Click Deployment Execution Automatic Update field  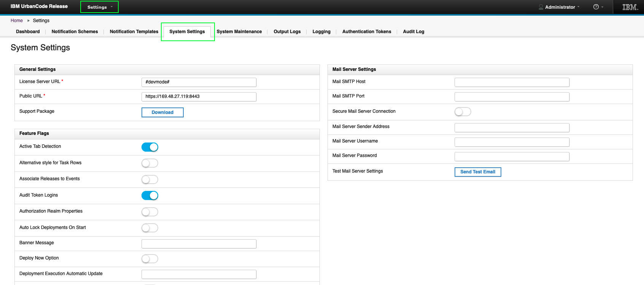(x=199, y=274)
